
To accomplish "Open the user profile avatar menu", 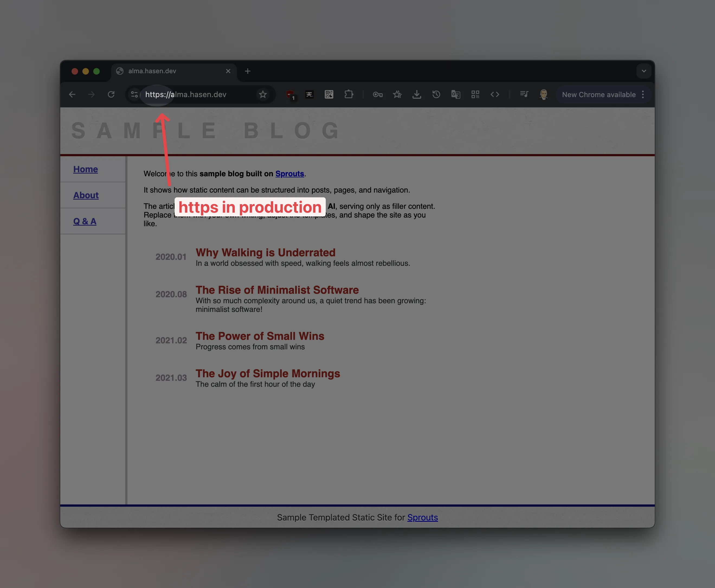I will point(543,94).
